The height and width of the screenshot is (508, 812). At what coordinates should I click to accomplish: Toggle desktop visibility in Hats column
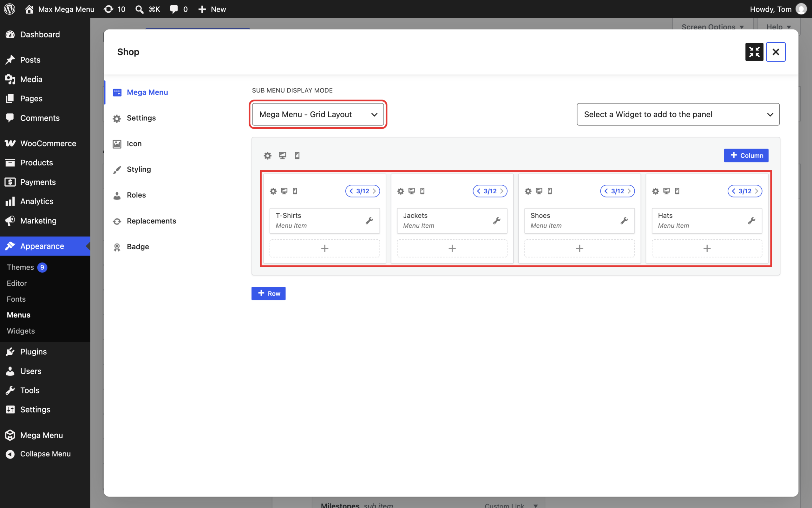pos(666,191)
